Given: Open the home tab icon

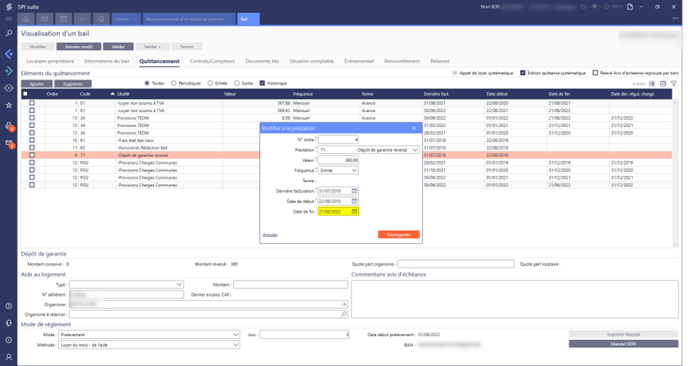Looking at the screenshot, I should coord(26,19).
